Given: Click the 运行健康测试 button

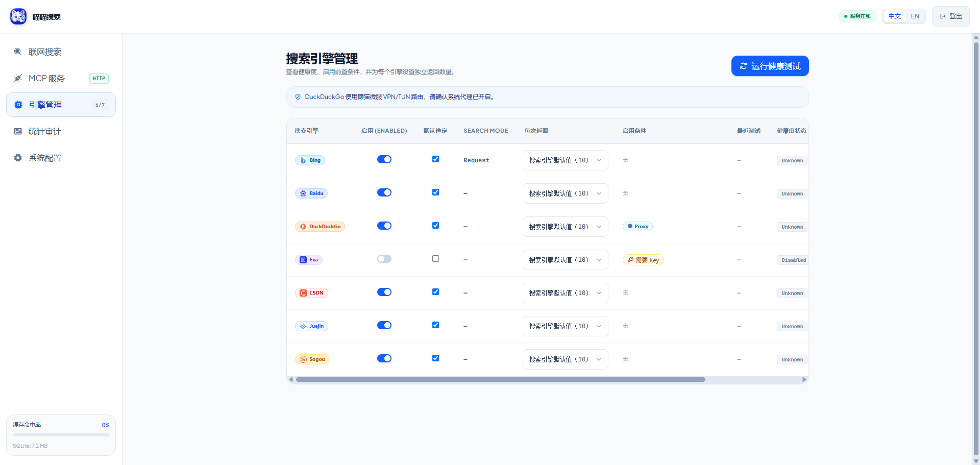Looking at the screenshot, I should coord(770,66).
